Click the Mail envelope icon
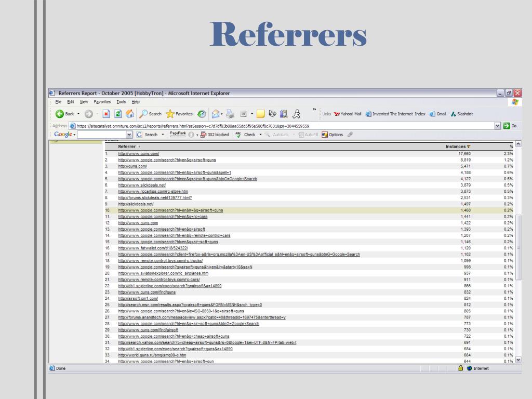 click(x=216, y=114)
